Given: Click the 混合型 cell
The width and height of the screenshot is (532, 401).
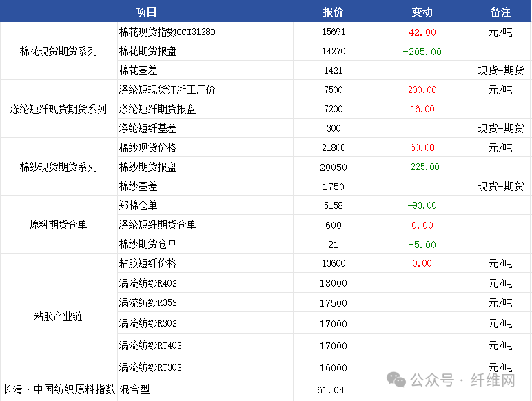Looking at the screenshot, I should (x=134, y=390).
